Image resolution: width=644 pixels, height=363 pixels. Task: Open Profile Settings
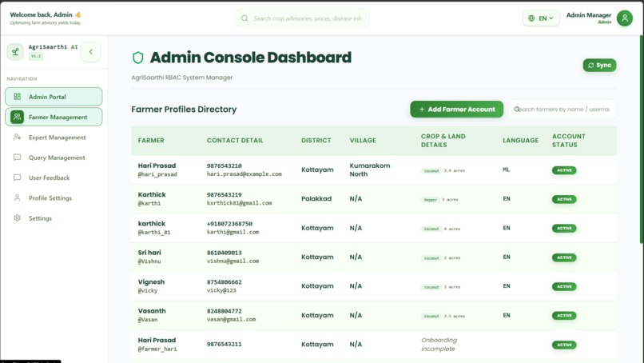(54, 197)
